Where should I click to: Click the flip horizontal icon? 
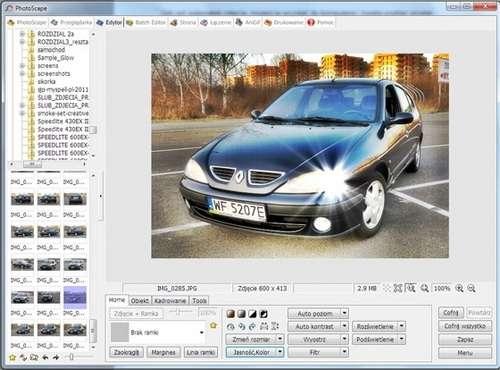click(264, 326)
